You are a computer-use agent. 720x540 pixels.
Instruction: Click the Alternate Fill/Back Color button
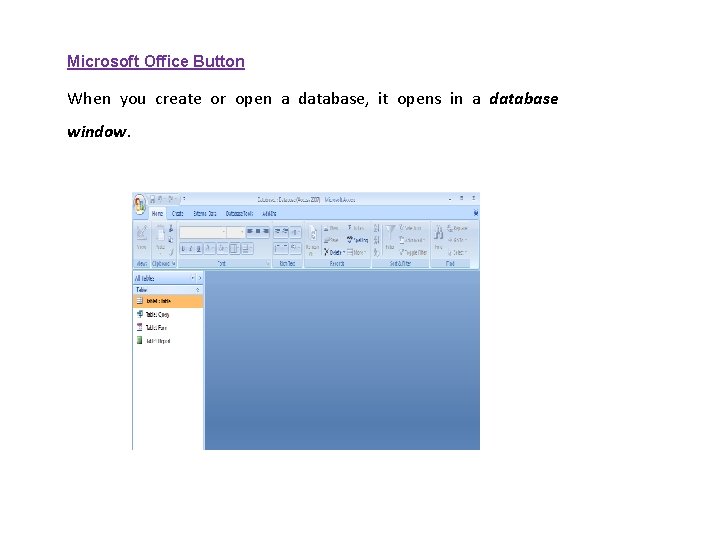(x=248, y=248)
